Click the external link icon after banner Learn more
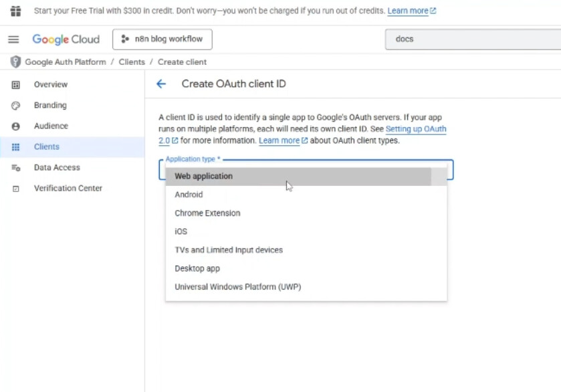 click(433, 11)
